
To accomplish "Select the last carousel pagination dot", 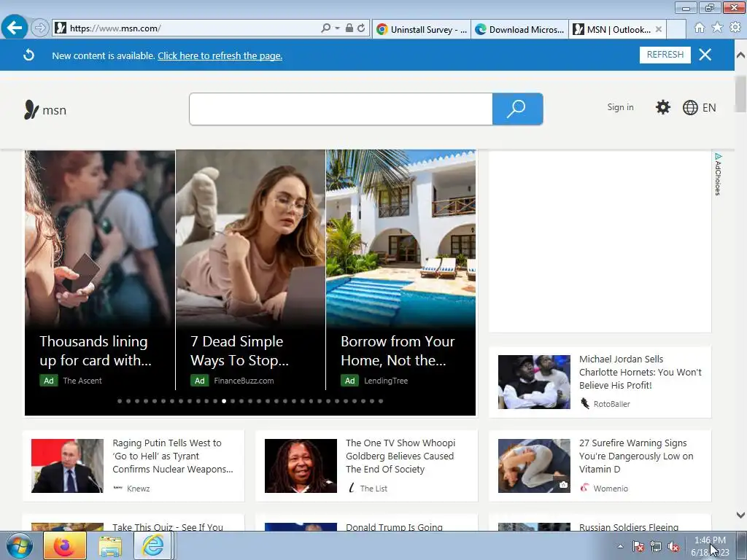I will tap(381, 401).
